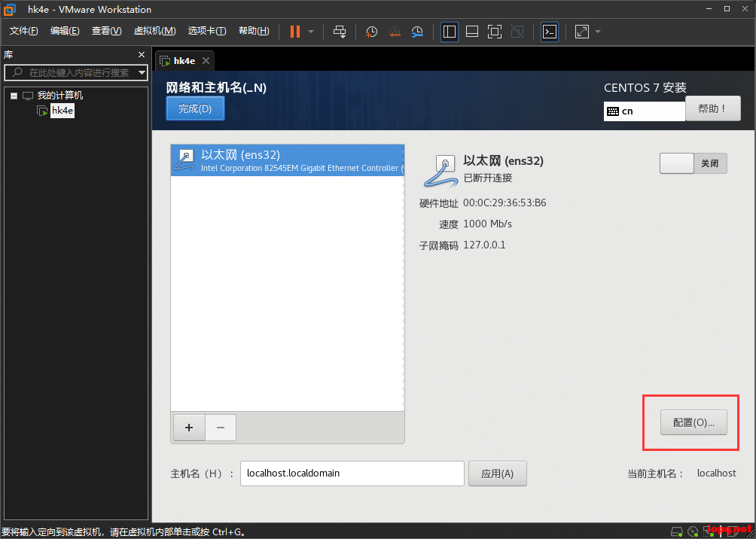The width and height of the screenshot is (756, 539).
Task: Click the CD/DVD status icon
Action: (x=693, y=531)
